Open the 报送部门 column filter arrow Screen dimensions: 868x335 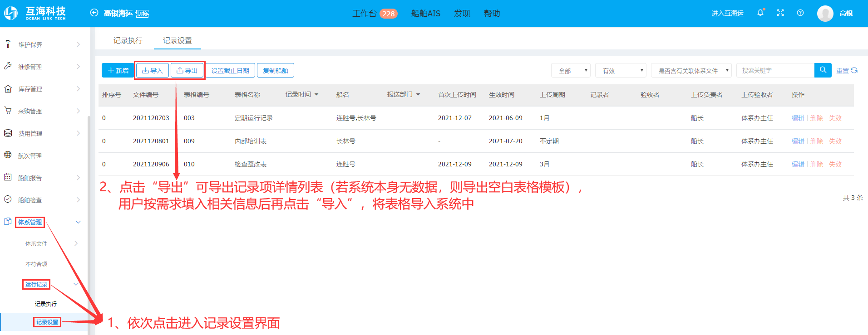pos(418,94)
